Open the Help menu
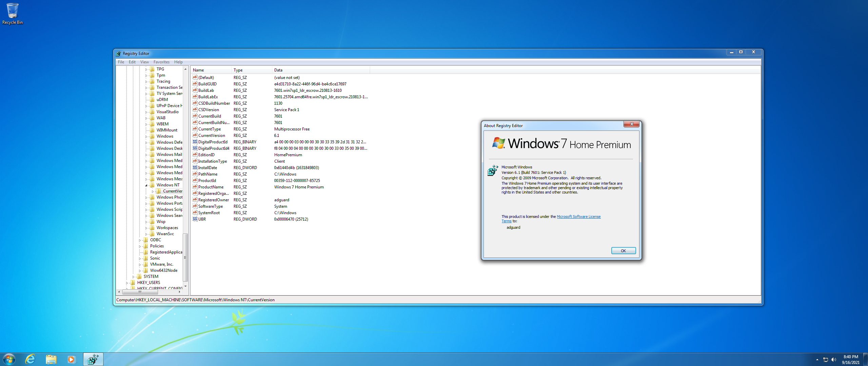 [178, 62]
